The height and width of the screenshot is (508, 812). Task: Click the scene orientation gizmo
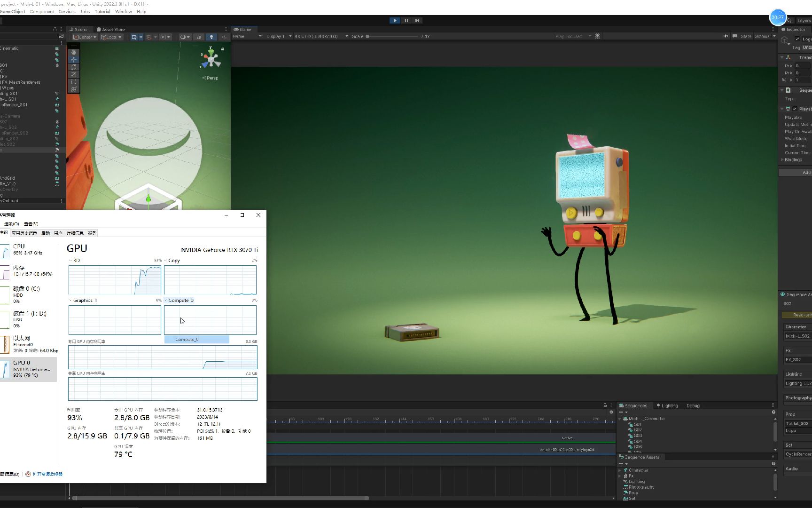click(x=211, y=59)
